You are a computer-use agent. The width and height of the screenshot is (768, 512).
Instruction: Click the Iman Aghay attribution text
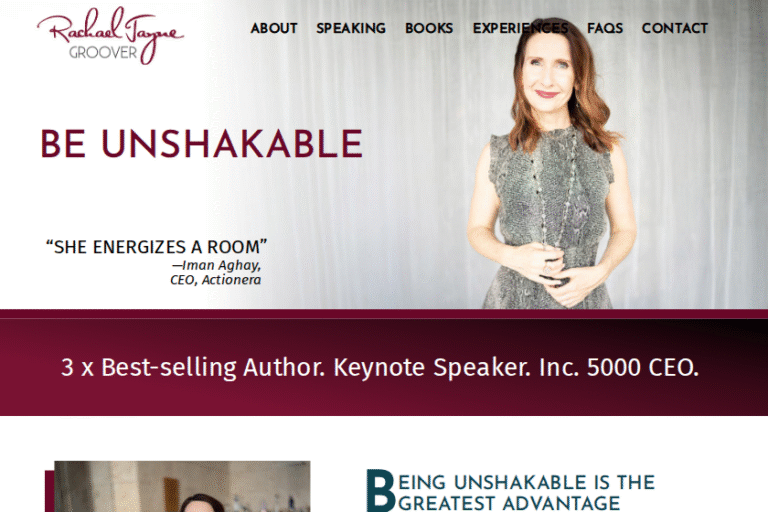point(216,266)
